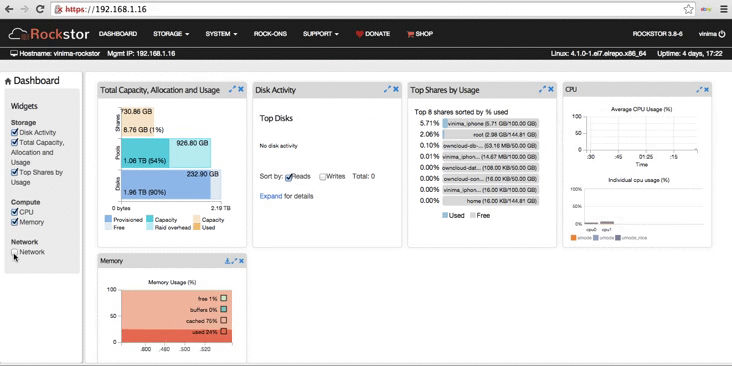Click the 'free 1%' memory legend box

pos(224,298)
